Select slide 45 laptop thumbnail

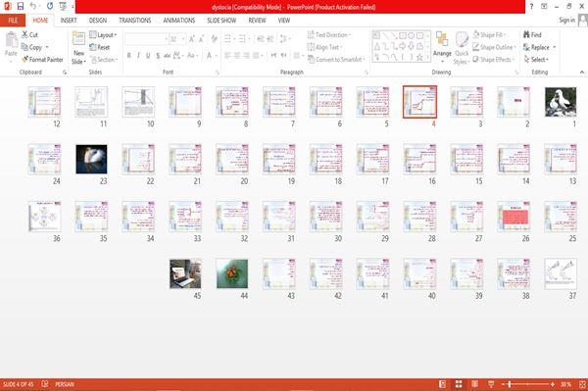[x=185, y=273]
